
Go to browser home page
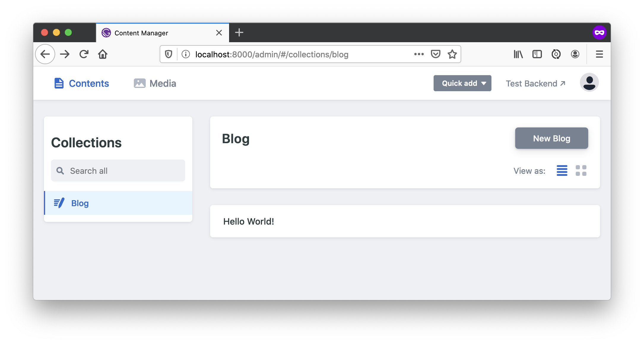103,54
